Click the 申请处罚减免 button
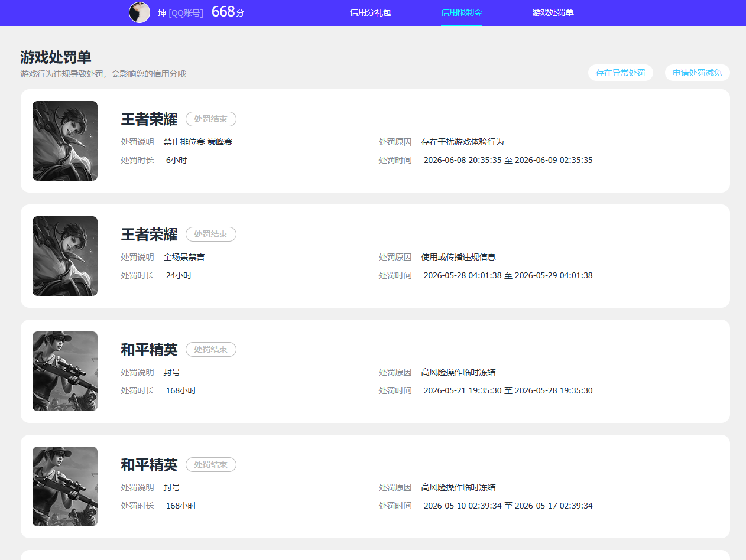The width and height of the screenshot is (746, 560). [698, 73]
